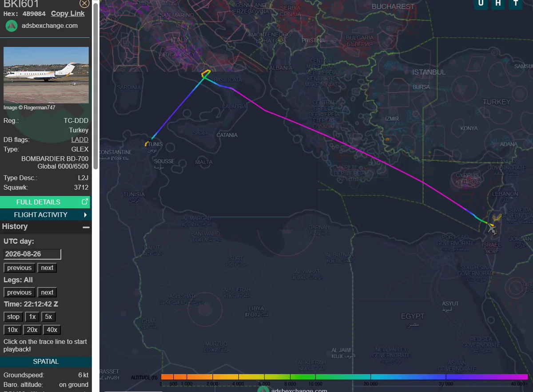The height and width of the screenshot is (392, 533).
Task: Click the registration value TC-DDD
Action: pyautogui.click(x=76, y=121)
